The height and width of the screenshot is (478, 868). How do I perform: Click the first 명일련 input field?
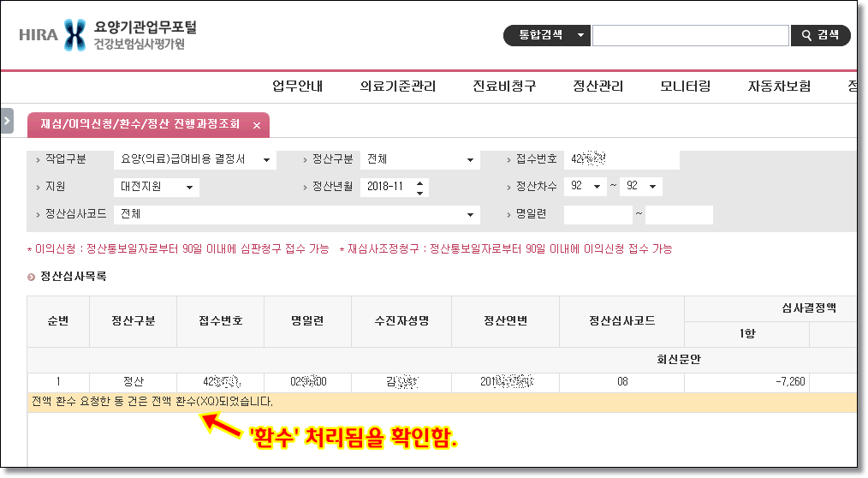[597, 215]
